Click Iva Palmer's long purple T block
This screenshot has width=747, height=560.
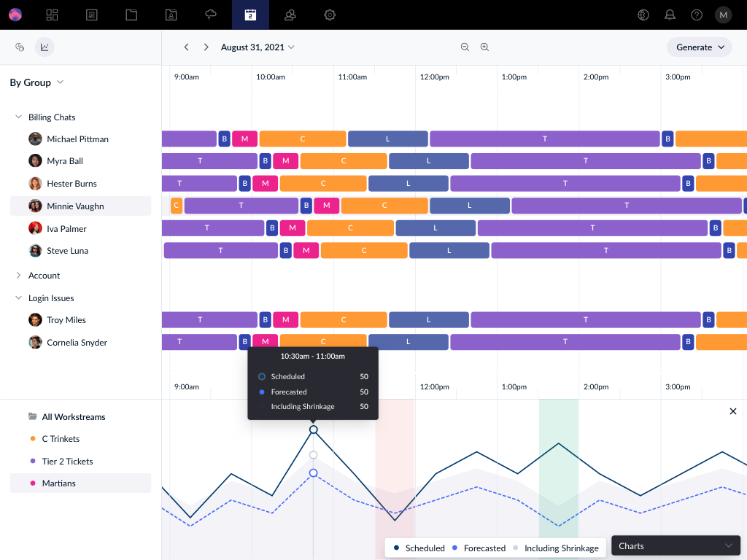[592, 227]
